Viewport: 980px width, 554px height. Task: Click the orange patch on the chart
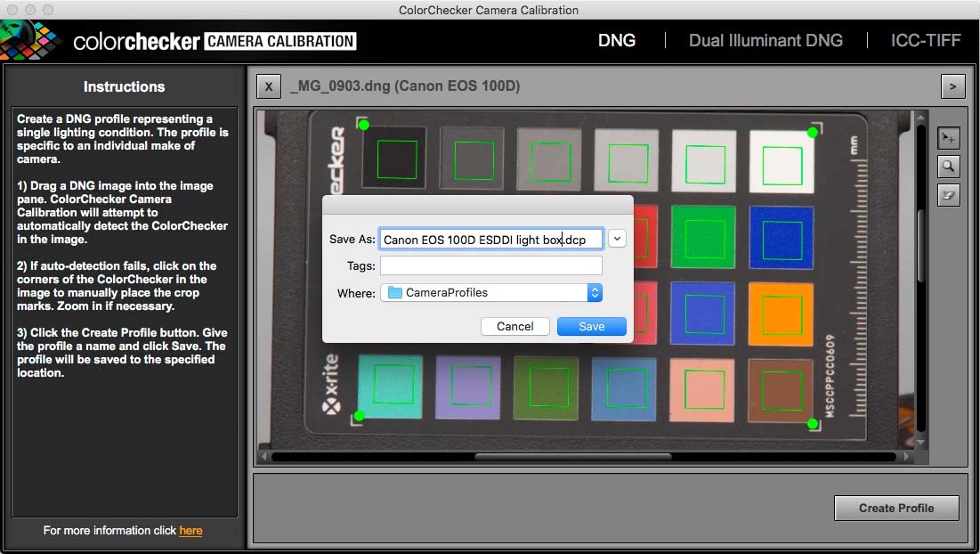tap(781, 314)
